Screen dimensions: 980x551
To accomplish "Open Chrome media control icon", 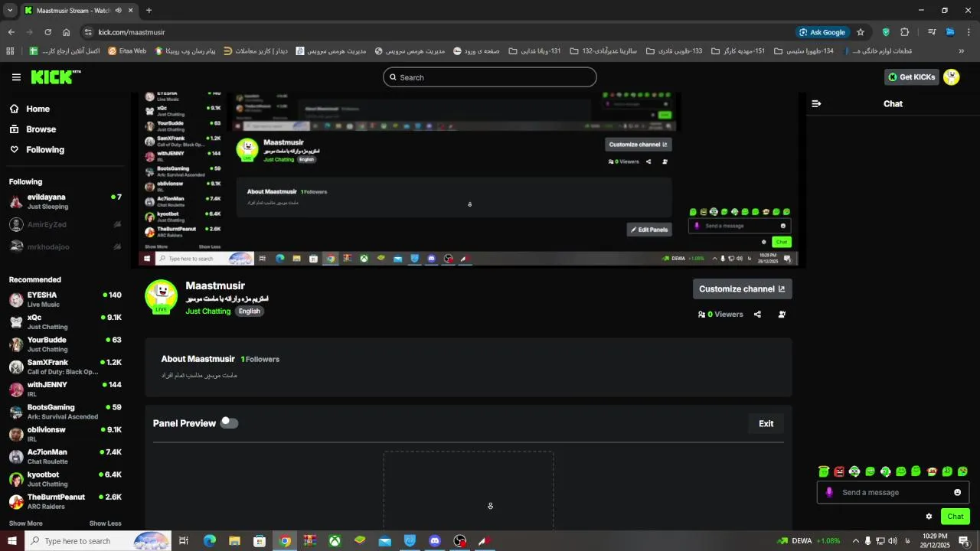I will coord(932,32).
